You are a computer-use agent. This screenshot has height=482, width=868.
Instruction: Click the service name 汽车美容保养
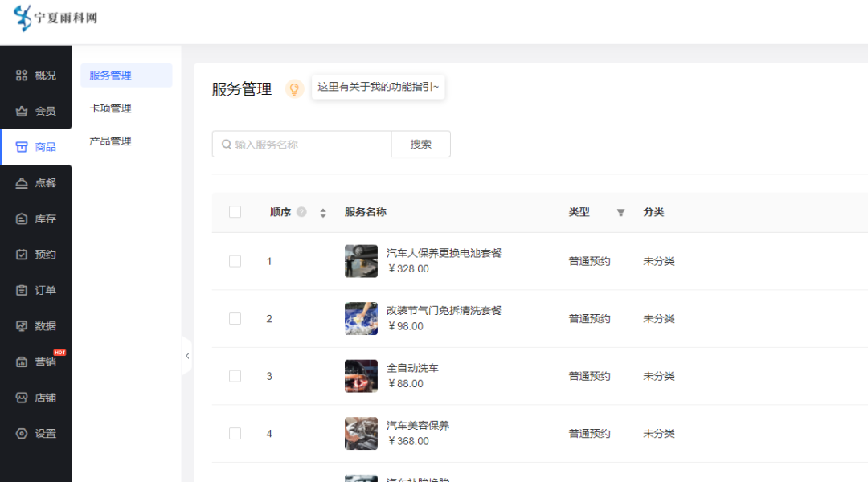click(418, 426)
